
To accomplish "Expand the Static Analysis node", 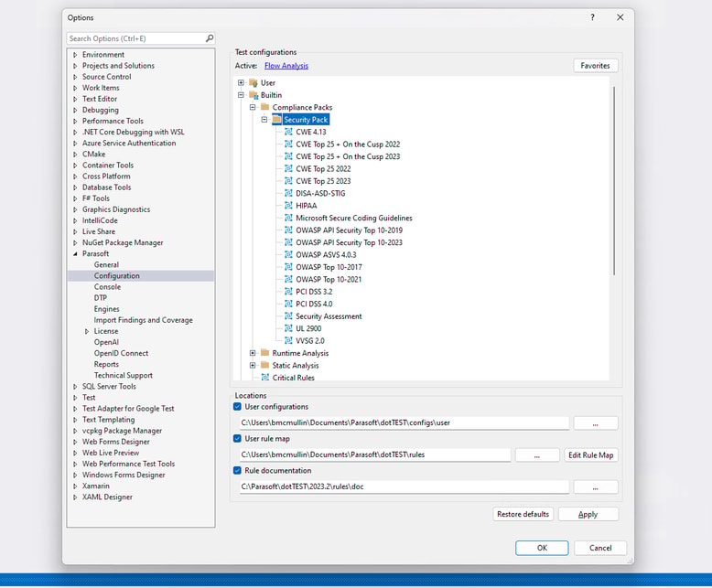I will (x=253, y=365).
